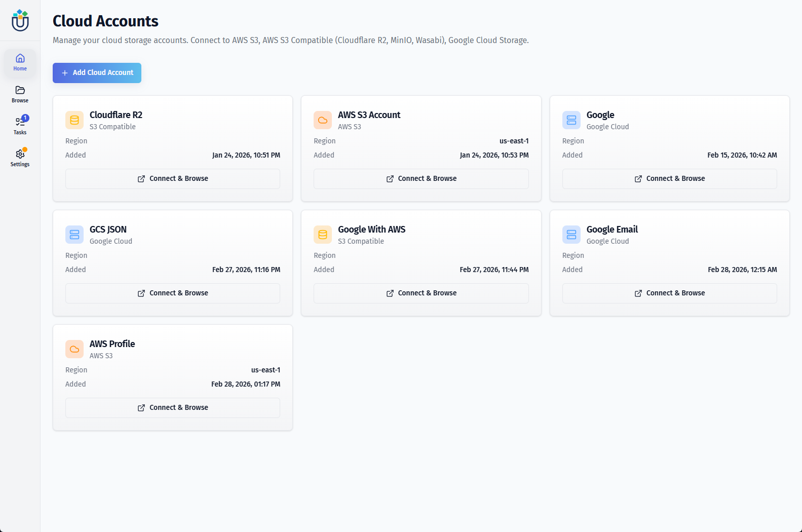
Task: Click the AWS S3 Account cloud icon
Action: coord(323,120)
